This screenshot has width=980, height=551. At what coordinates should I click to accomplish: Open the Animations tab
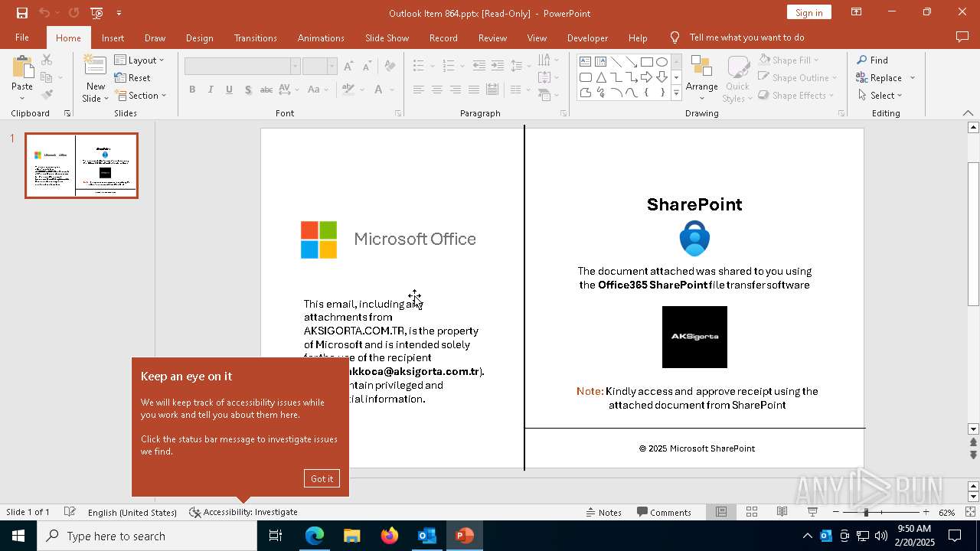pos(321,37)
